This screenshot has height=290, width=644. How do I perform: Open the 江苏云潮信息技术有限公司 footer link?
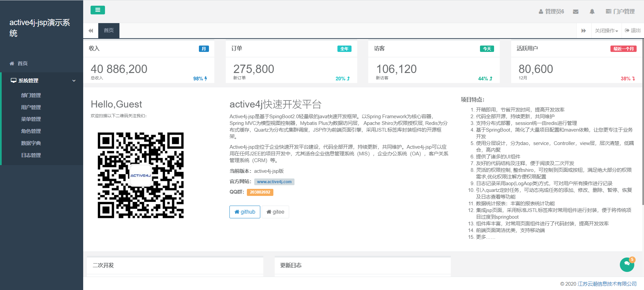607,284
